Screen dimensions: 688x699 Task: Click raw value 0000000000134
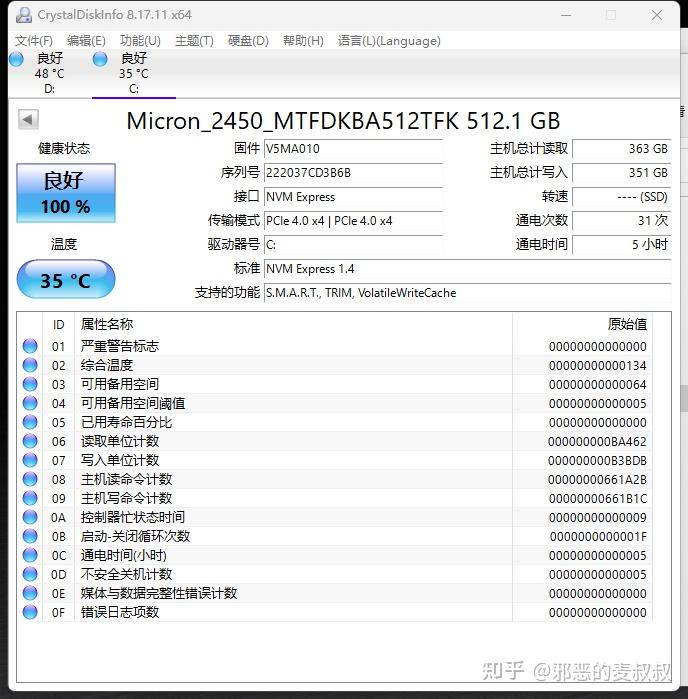tap(597, 365)
